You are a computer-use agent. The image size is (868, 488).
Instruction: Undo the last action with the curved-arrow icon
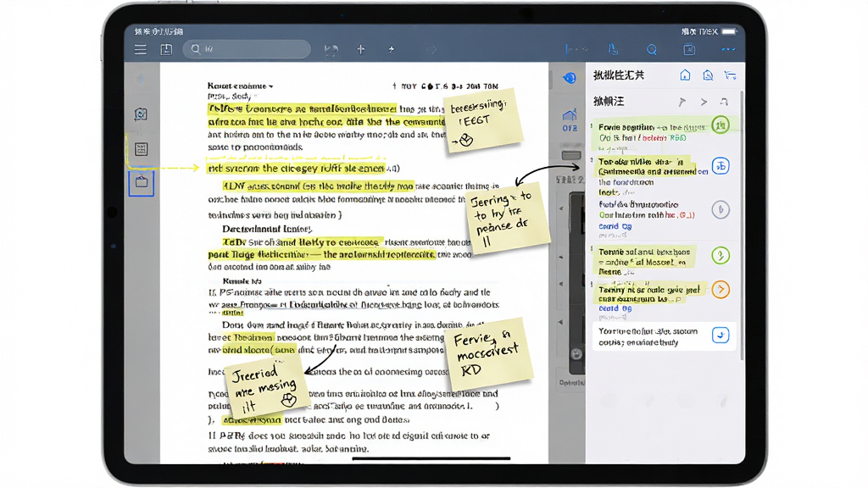pyautogui.click(x=331, y=50)
